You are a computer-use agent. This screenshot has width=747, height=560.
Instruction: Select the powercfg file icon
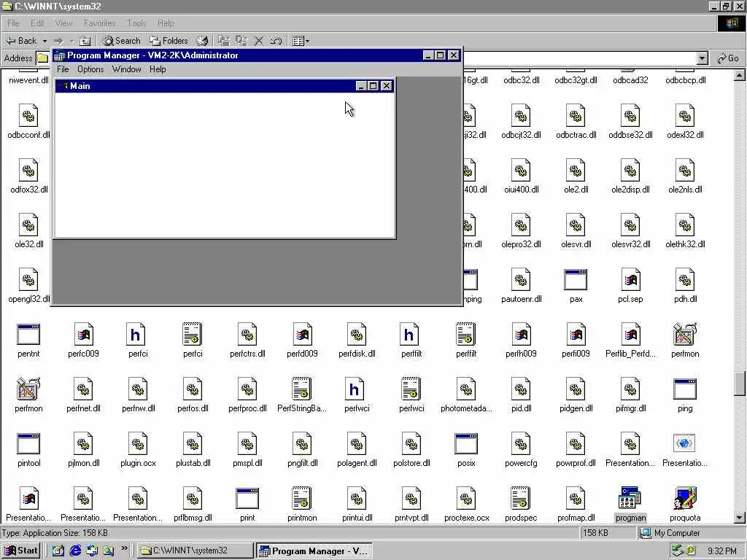521,444
